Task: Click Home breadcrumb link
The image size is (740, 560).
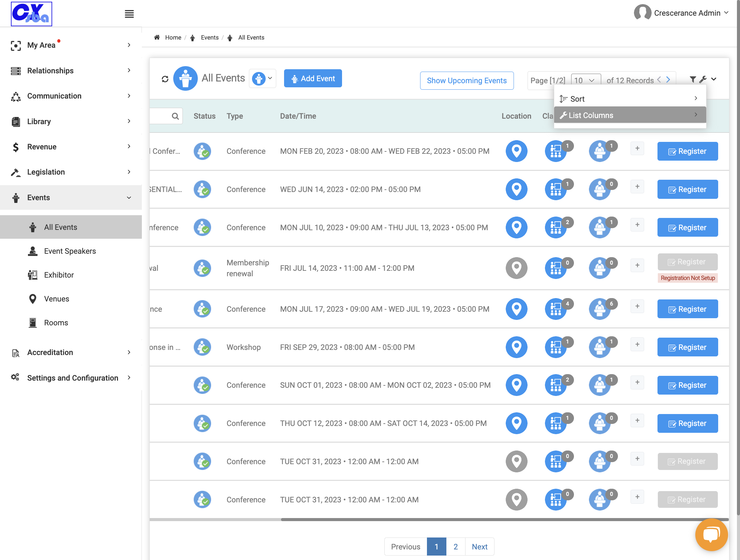Action: [x=173, y=38]
